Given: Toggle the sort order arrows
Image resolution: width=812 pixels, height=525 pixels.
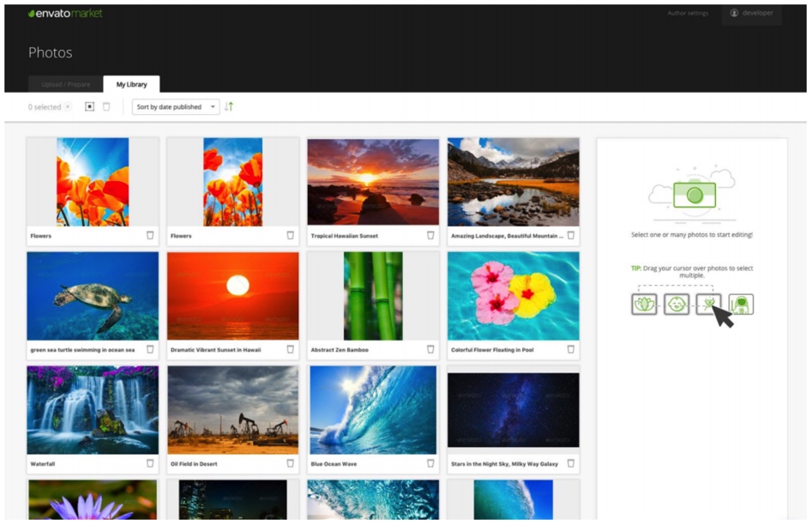Looking at the screenshot, I should [229, 106].
